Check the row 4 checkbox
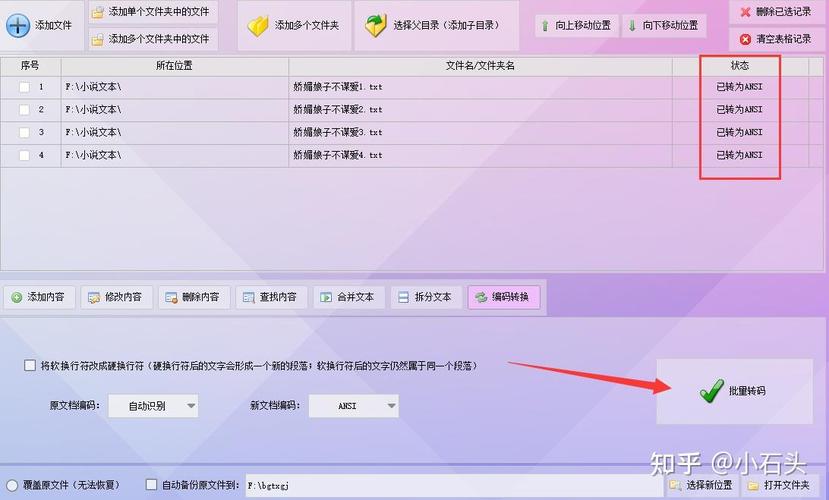The width and height of the screenshot is (829, 500). pos(24,155)
